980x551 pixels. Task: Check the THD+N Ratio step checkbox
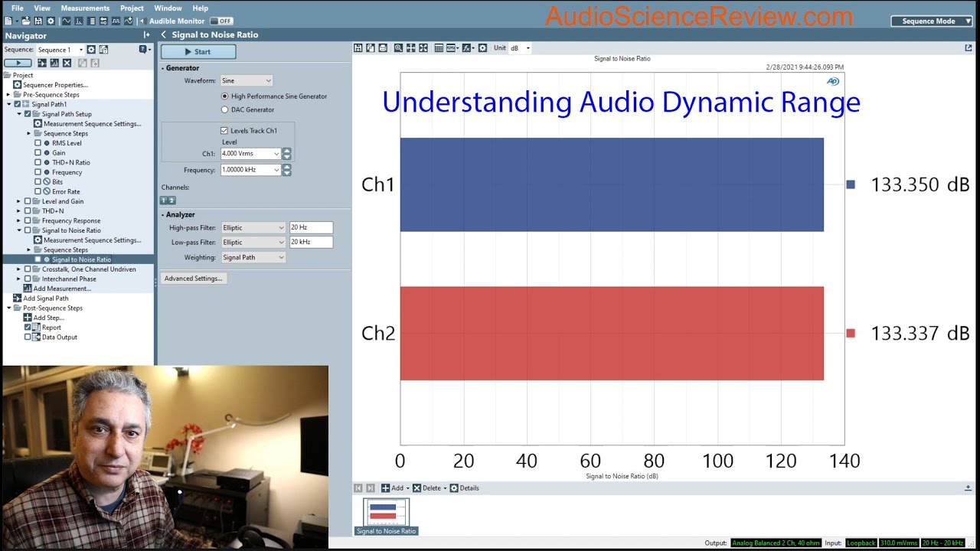(x=38, y=162)
